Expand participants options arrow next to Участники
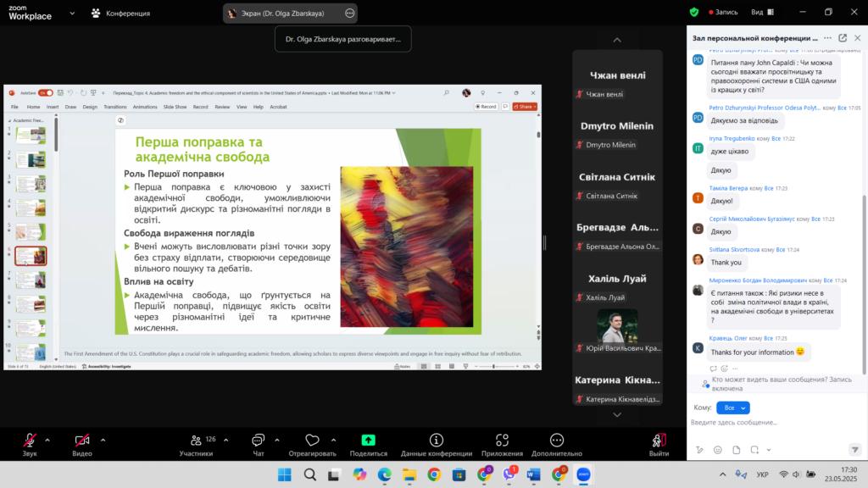The width and height of the screenshot is (868, 488). [x=225, y=441]
